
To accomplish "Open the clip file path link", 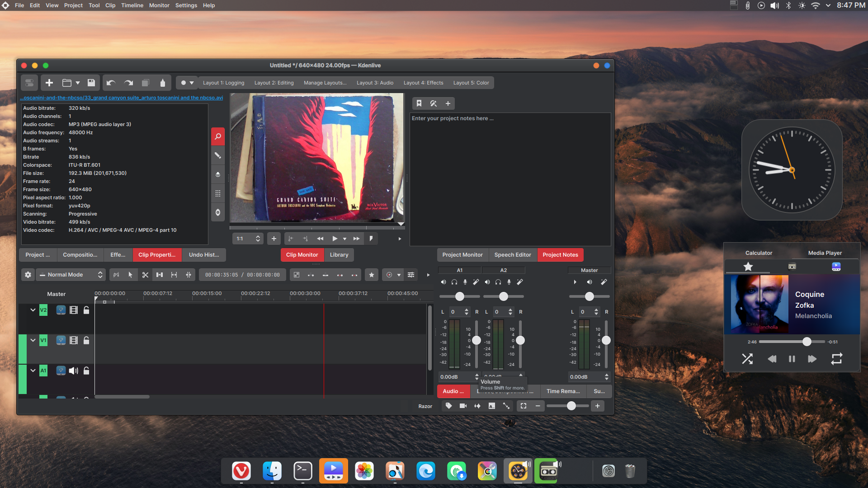I will coord(122,98).
